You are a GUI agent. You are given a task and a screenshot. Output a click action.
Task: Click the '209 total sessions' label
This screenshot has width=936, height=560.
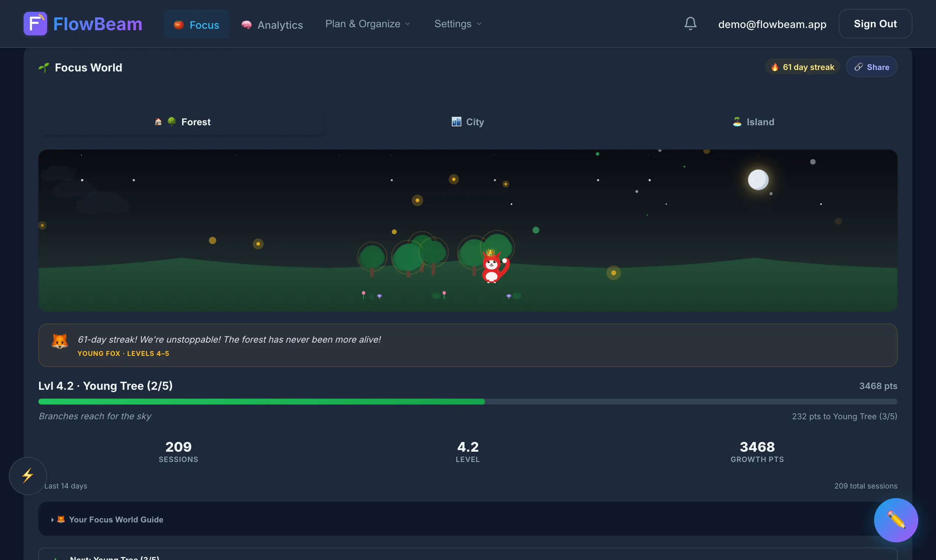[x=865, y=486]
